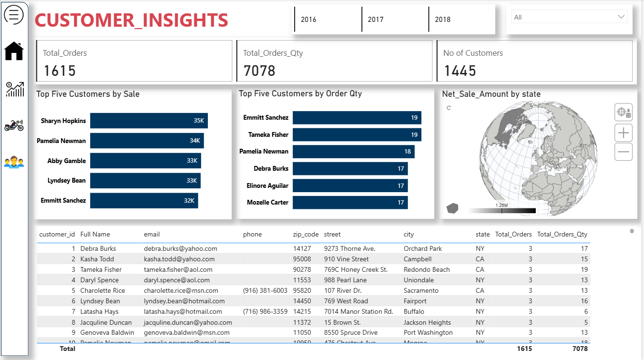The height and width of the screenshot is (360, 644).
Task: Sort table by the city column header
Action: 409,234
